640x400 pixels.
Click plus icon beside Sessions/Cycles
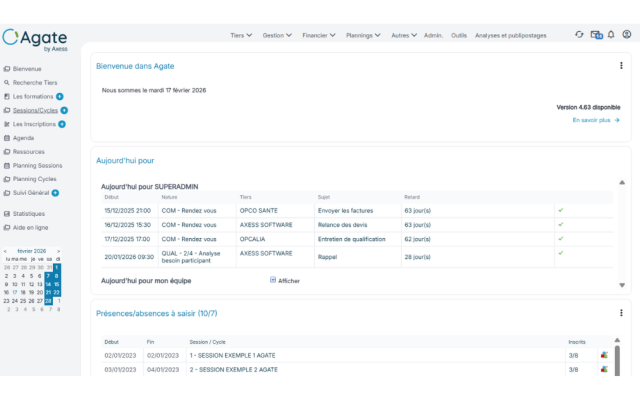click(x=64, y=110)
